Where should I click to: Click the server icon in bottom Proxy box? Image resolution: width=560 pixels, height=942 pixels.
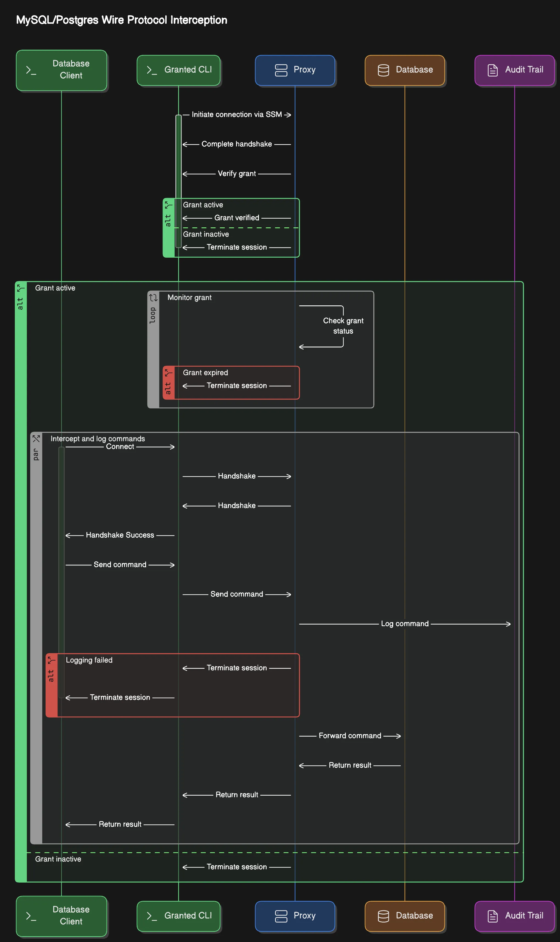pos(281,916)
